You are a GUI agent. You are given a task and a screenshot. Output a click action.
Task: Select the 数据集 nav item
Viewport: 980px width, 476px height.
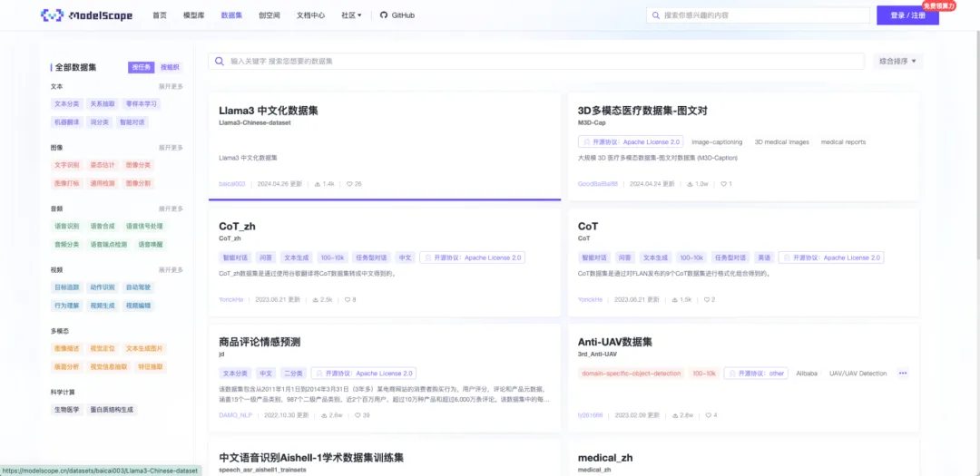231,15
